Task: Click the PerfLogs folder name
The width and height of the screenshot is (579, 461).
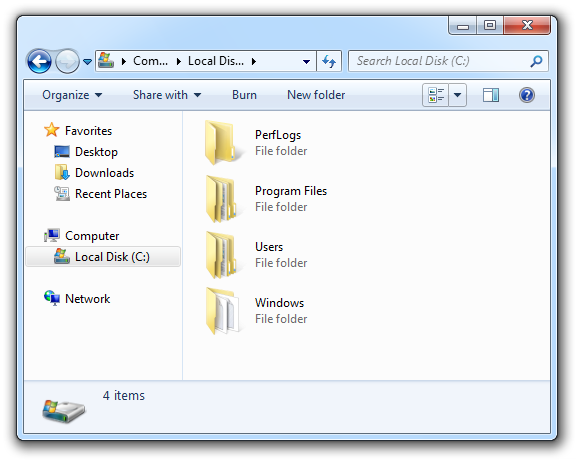Action: [x=278, y=135]
